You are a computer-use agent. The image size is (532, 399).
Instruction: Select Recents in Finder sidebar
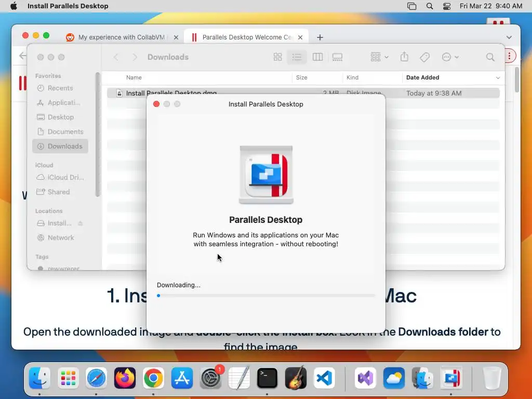60,88
